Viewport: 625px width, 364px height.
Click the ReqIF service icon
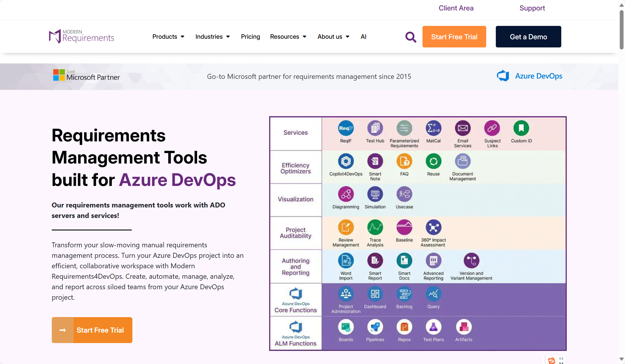pyautogui.click(x=346, y=128)
